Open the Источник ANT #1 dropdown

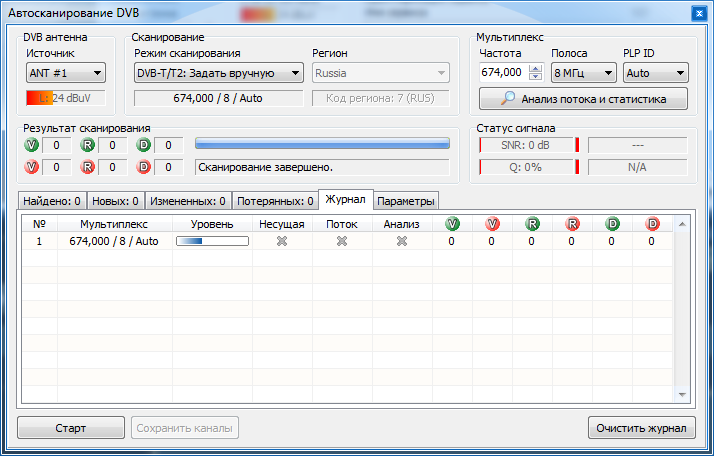(66, 73)
